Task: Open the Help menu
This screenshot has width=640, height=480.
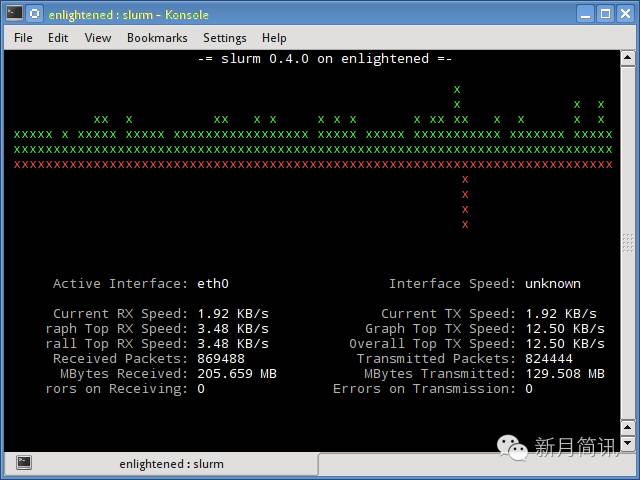Action: (274, 38)
